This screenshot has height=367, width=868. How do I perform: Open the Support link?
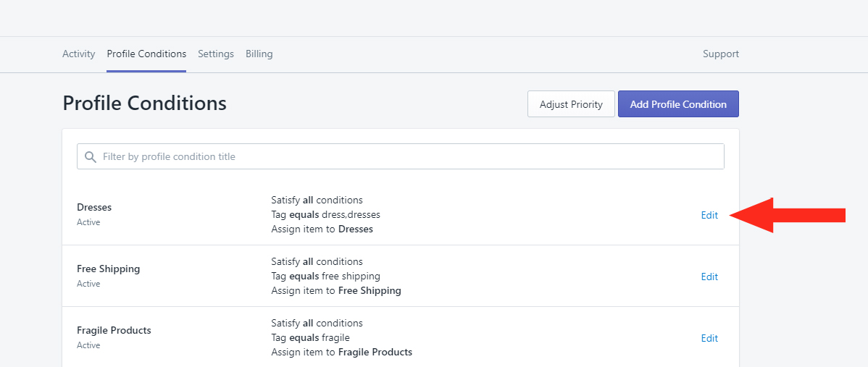(x=721, y=54)
